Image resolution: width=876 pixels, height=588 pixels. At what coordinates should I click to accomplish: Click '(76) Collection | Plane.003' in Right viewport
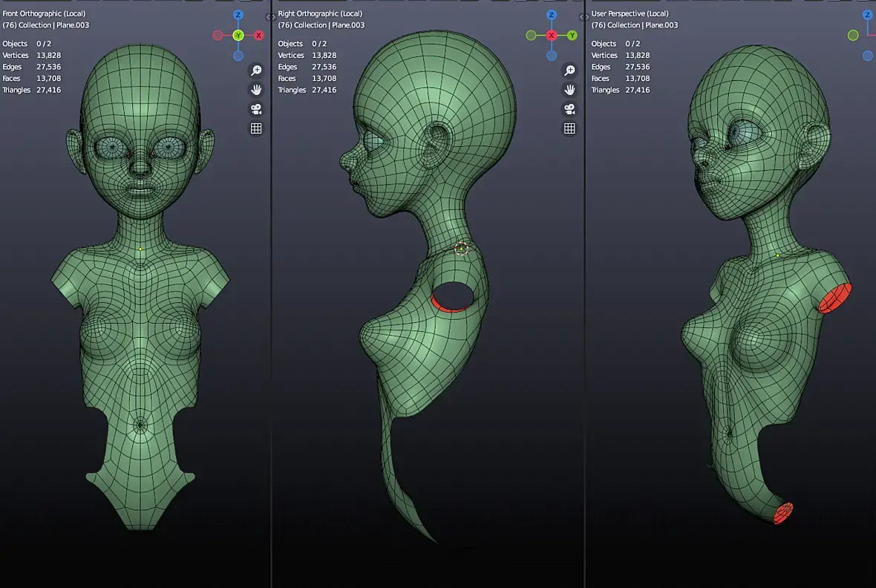[321, 25]
